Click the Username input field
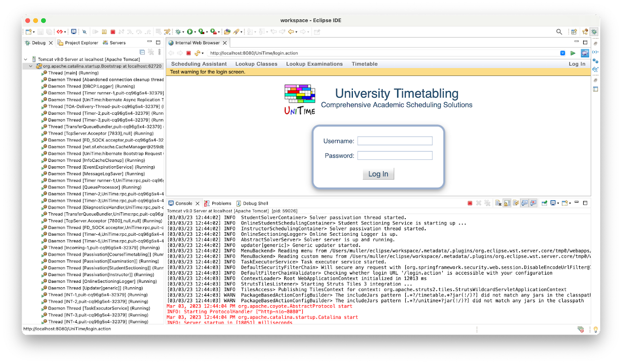The height and width of the screenshot is (364, 622). (x=395, y=141)
